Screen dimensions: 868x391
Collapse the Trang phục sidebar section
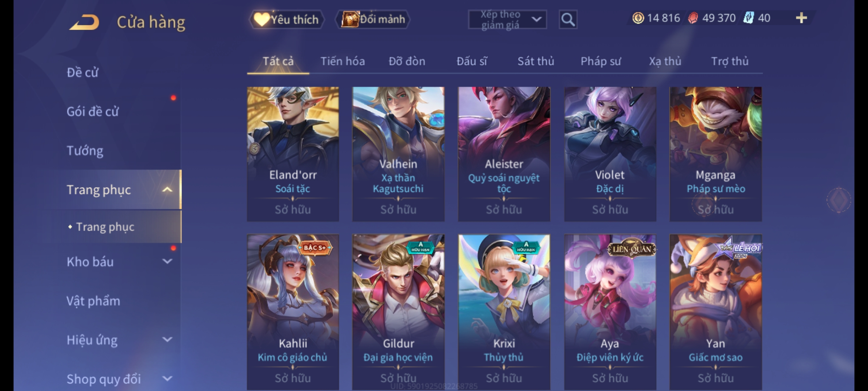click(x=167, y=190)
